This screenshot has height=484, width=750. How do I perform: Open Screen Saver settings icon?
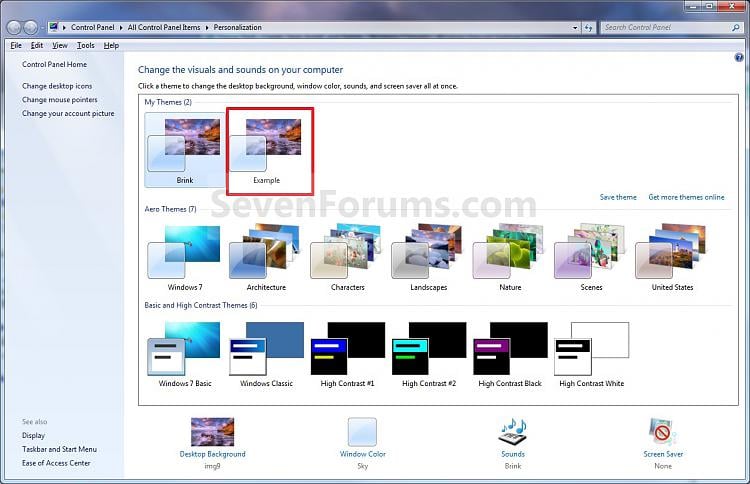coord(663,432)
